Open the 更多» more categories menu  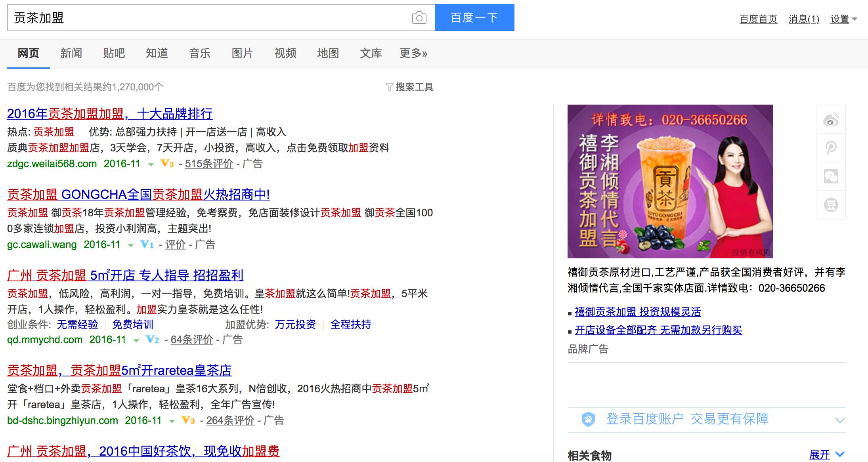click(413, 53)
